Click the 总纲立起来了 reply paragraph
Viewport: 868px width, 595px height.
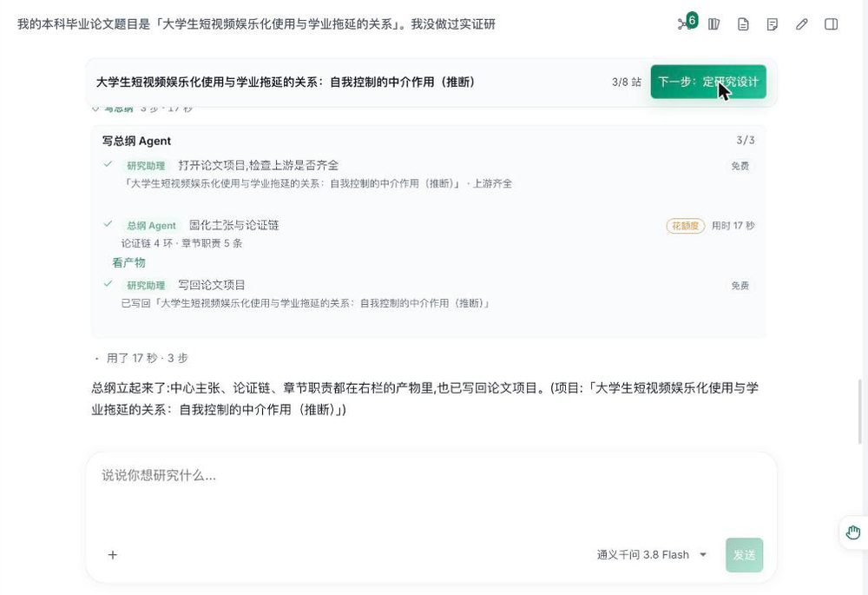(x=424, y=399)
